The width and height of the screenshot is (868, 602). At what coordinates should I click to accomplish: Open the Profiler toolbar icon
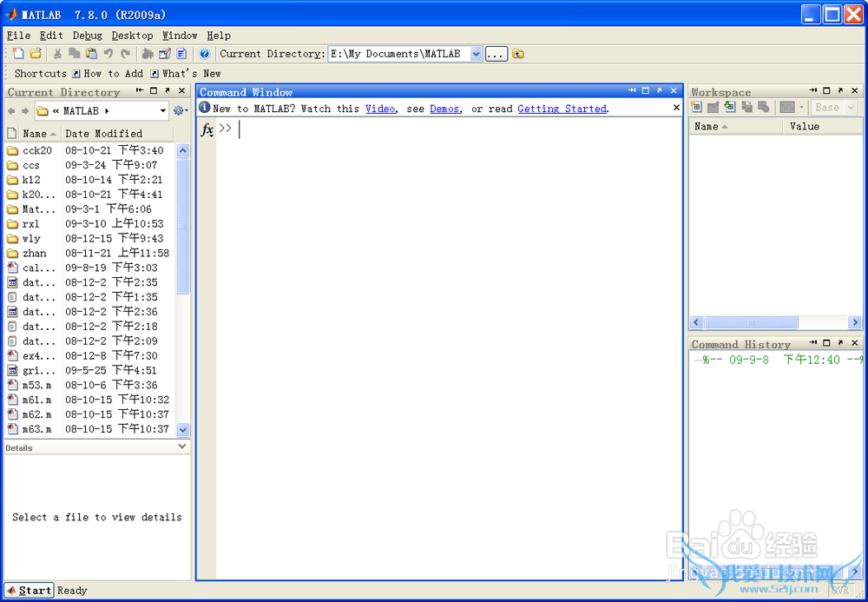click(x=181, y=54)
